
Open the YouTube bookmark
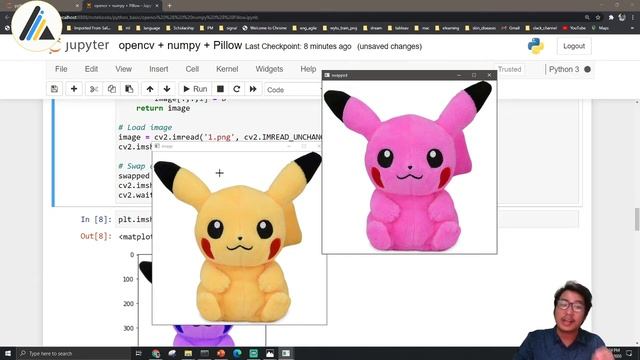(x=574, y=28)
